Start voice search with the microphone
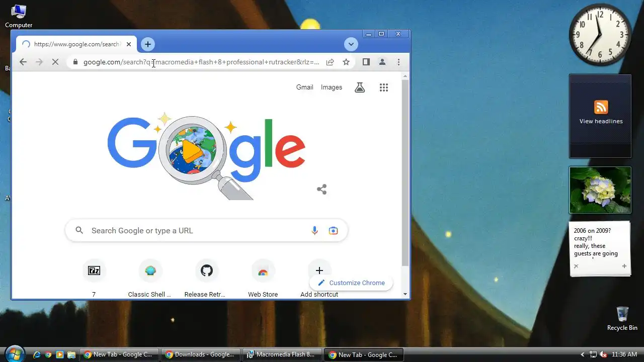The image size is (644, 362). pyautogui.click(x=314, y=230)
